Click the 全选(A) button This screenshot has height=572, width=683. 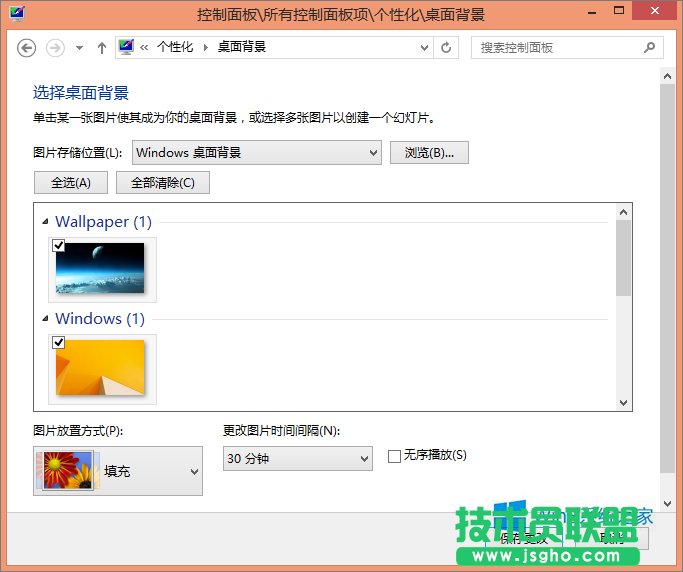pyautogui.click(x=71, y=183)
